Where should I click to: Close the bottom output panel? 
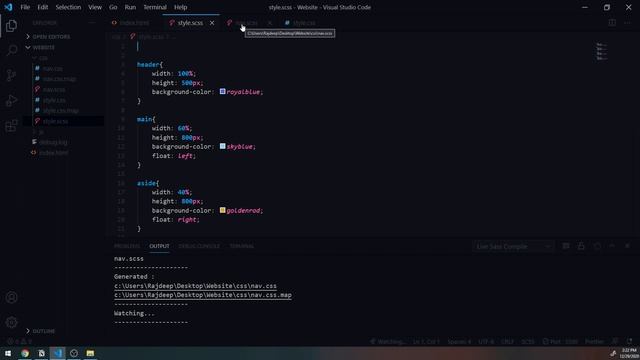click(x=627, y=246)
